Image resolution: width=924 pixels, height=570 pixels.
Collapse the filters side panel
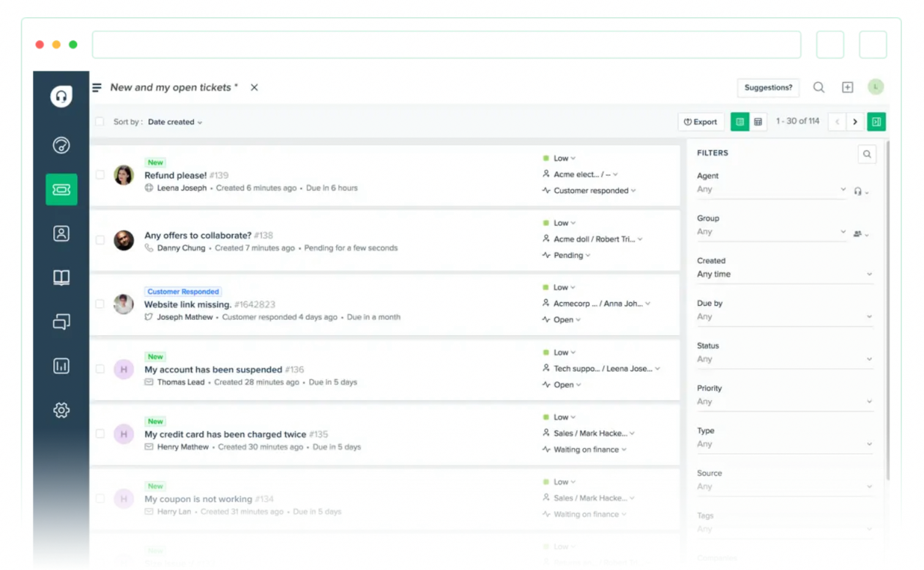(x=876, y=122)
